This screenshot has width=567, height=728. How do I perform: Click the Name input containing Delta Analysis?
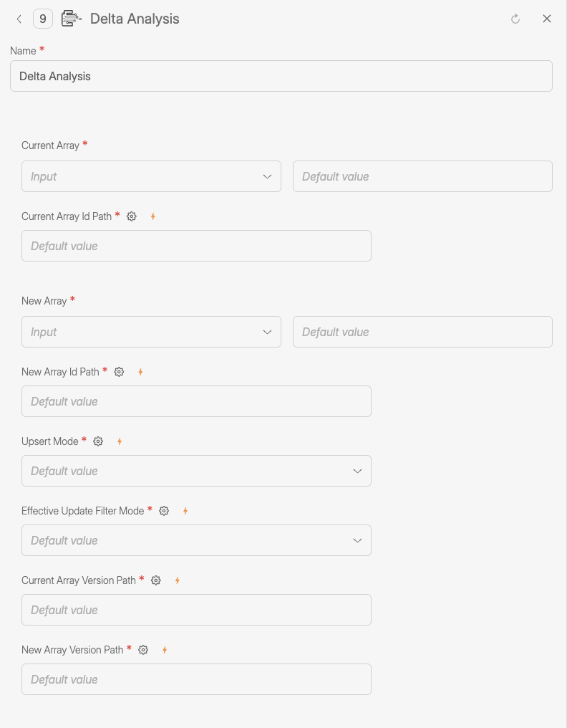point(281,75)
